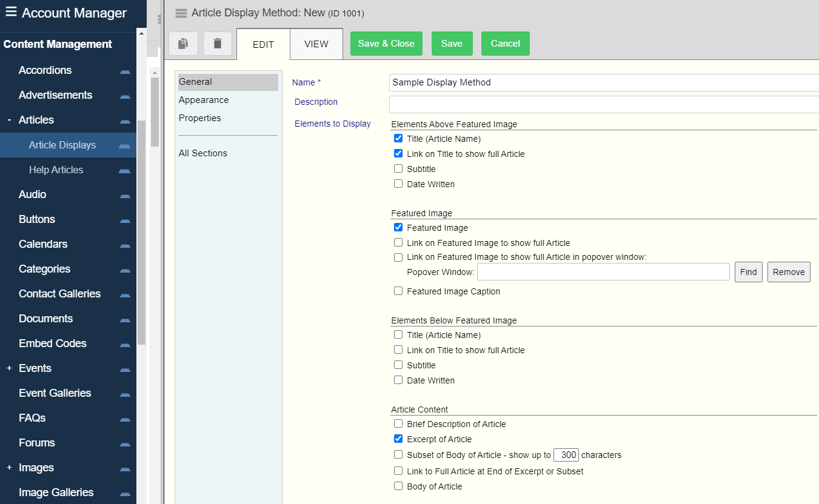Viewport: 819px width, 504px height.
Task: Uncheck the Featured Image checkbox
Action: [x=398, y=228]
